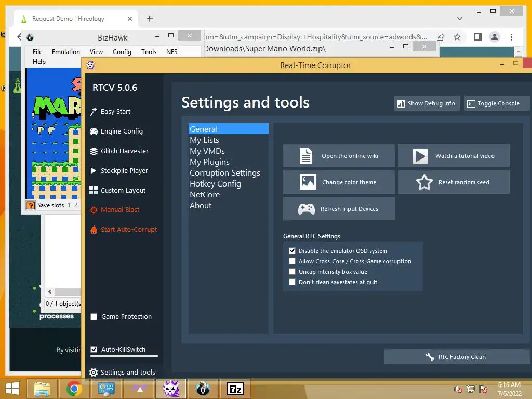Open Custom Layout grid icon
This screenshot has width=532, height=399.
(94, 190)
